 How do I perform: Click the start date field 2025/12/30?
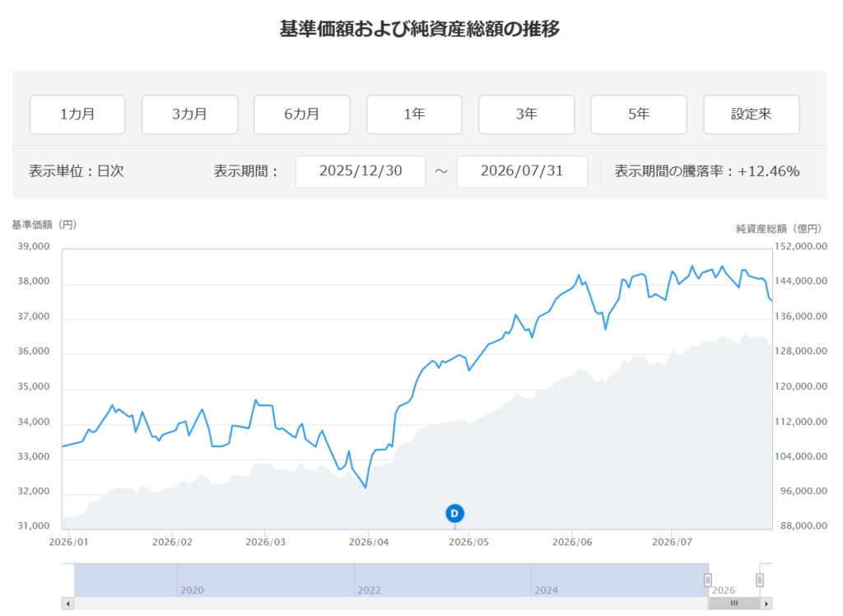click(361, 171)
